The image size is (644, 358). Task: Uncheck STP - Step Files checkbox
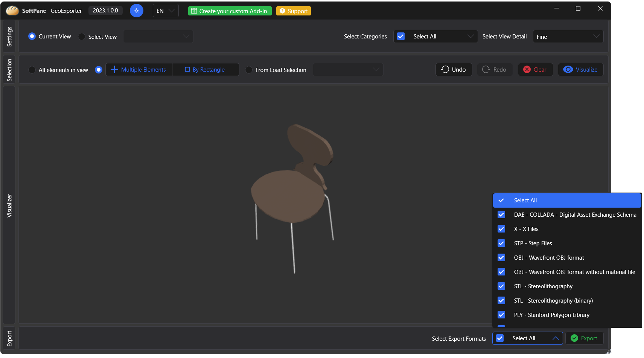pyautogui.click(x=501, y=243)
